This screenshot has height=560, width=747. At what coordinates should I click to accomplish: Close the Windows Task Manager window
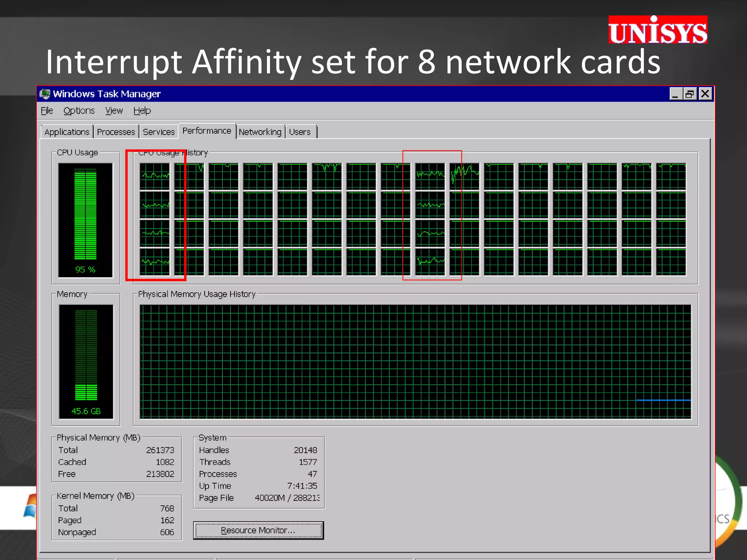705,94
